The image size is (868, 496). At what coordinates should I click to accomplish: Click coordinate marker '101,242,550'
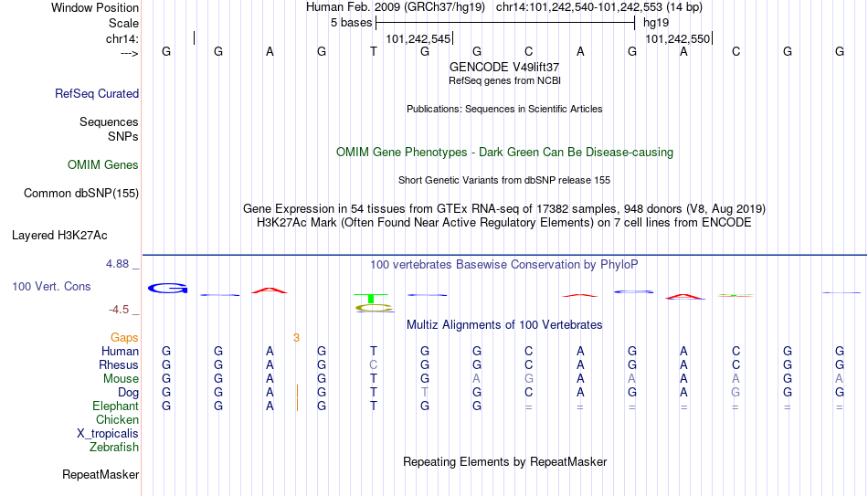(678, 38)
